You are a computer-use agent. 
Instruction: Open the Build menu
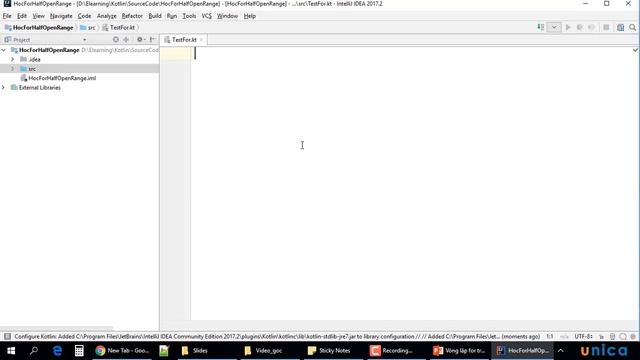[155, 16]
